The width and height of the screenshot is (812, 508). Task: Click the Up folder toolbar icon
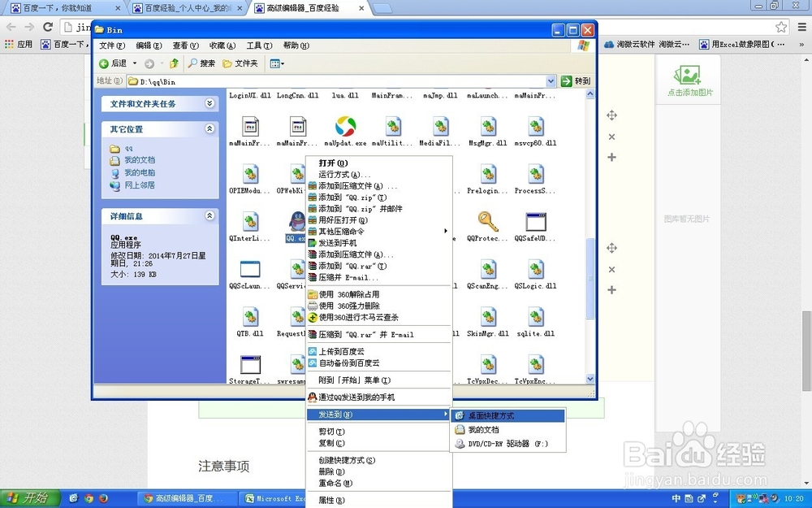point(174,63)
